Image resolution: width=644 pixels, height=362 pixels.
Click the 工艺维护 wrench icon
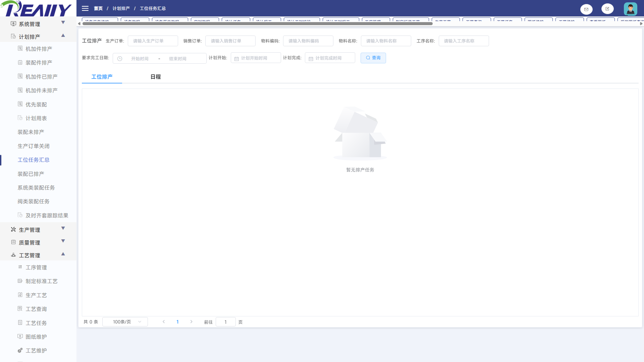point(20,350)
